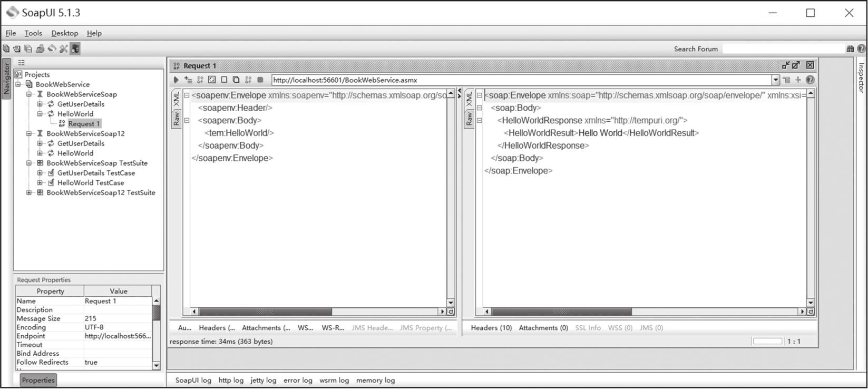
Task: Click the fourth icon in the request toolbar
Action: 212,80
